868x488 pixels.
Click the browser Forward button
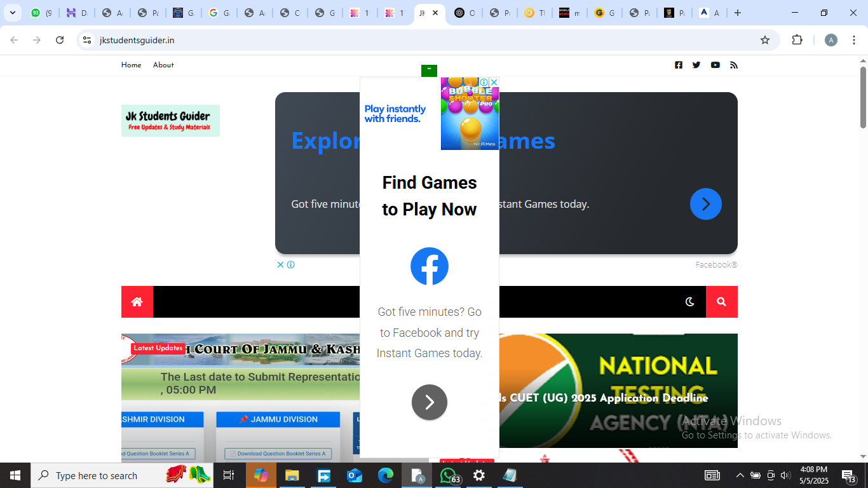coord(37,40)
